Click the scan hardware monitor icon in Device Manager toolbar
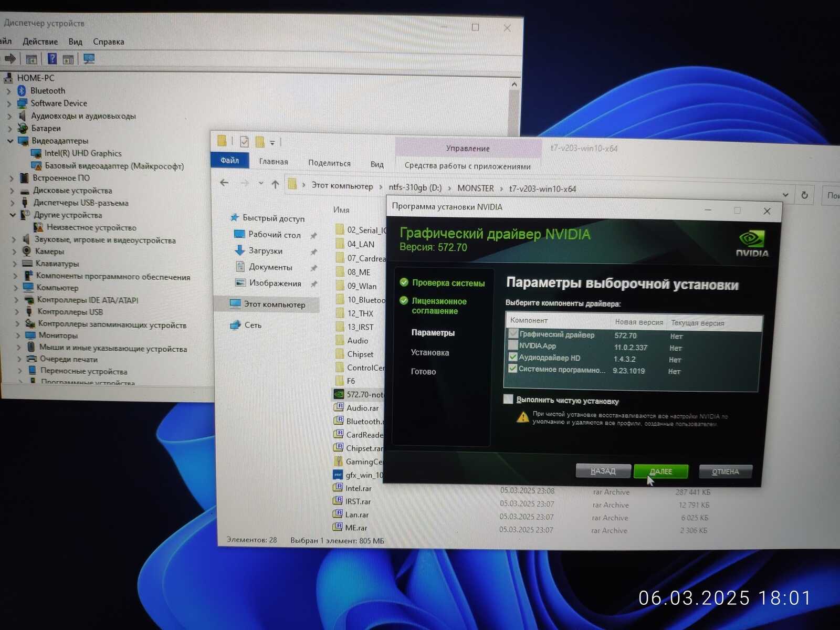The height and width of the screenshot is (630, 840). [x=89, y=59]
